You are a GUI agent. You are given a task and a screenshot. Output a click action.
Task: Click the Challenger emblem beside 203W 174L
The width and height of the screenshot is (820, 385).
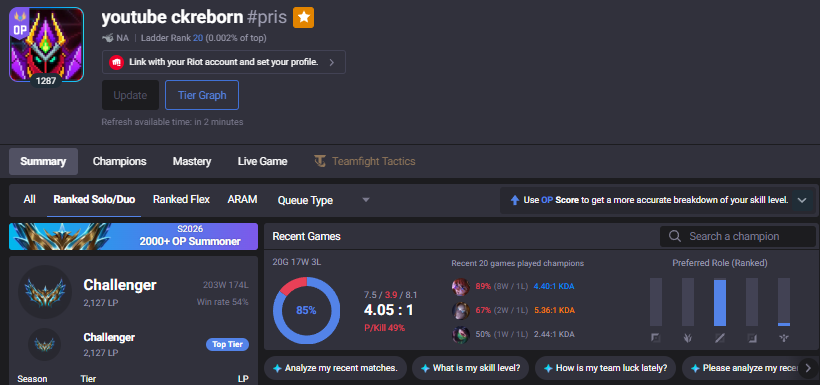click(45, 291)
